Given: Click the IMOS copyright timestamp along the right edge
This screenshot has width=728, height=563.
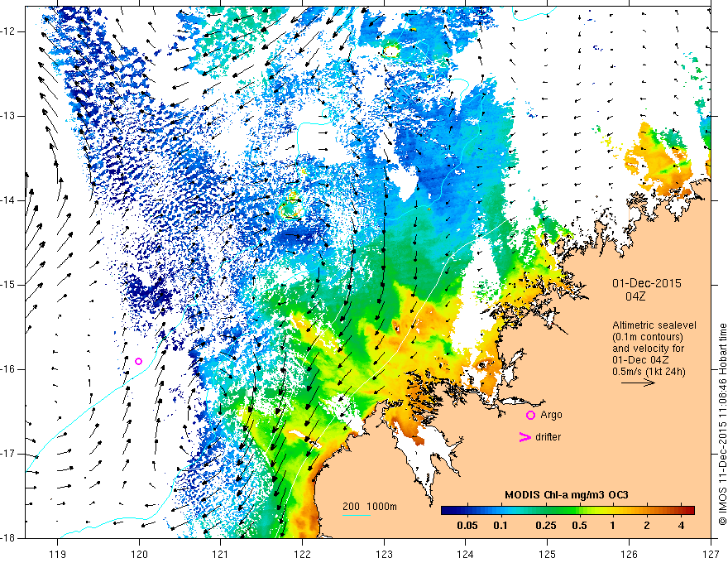Looking at the screenshot, I should (722, 425).
